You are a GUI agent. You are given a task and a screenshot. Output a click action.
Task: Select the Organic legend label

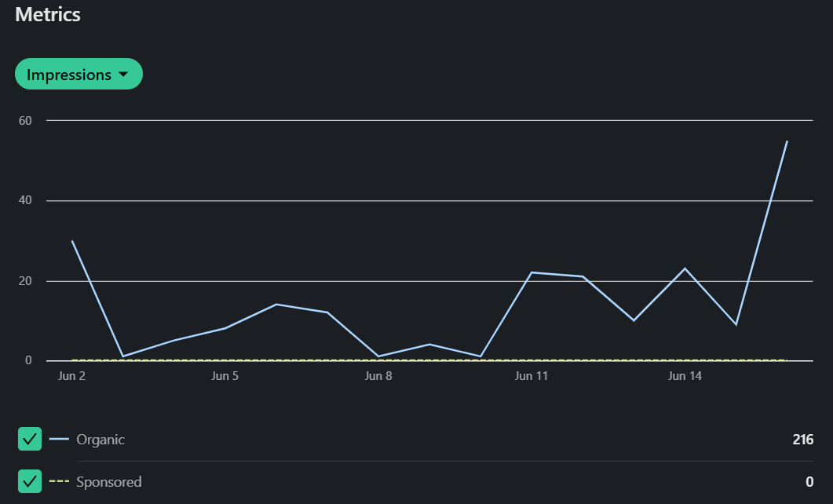(100, 440)
